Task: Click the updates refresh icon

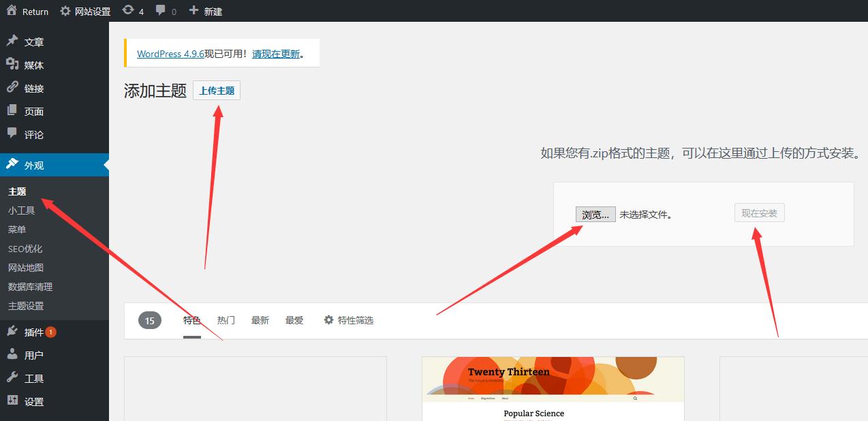Action: (x=128, y=11)
